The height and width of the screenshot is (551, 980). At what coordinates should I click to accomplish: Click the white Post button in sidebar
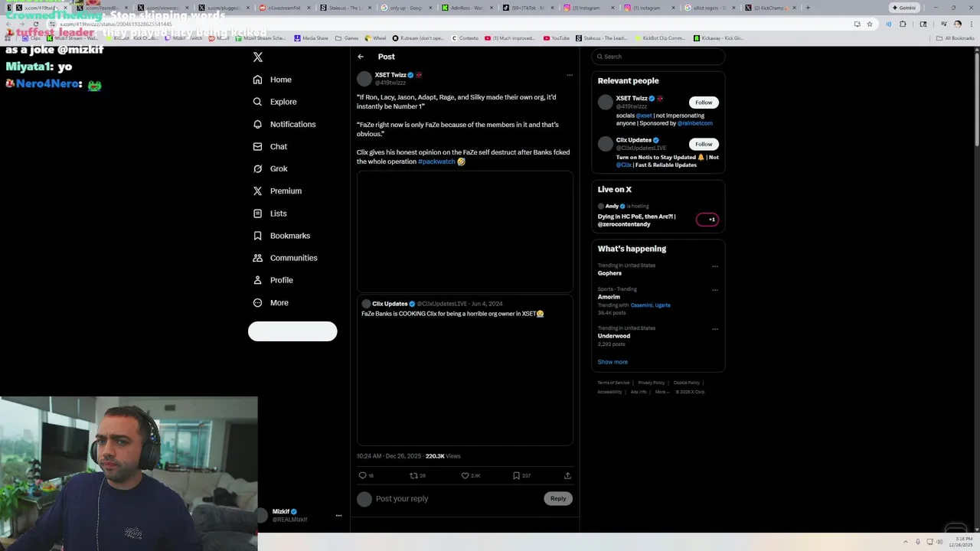(x=292, y=331)
